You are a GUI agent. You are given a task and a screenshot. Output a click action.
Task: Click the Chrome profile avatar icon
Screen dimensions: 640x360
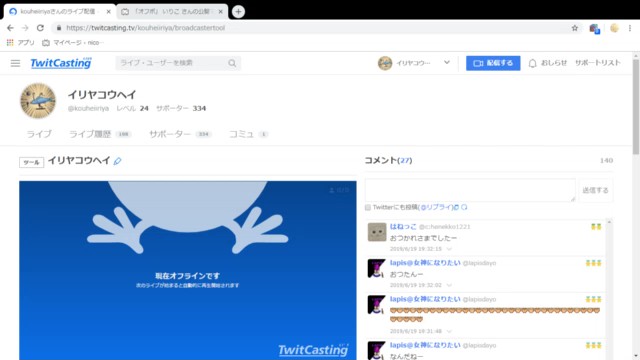click(614, 28)
